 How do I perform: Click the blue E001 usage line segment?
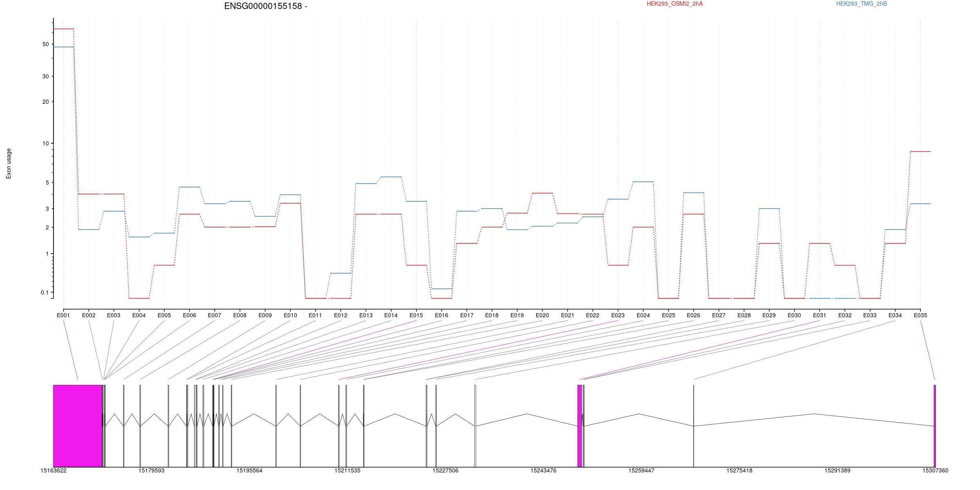[63, 47]
